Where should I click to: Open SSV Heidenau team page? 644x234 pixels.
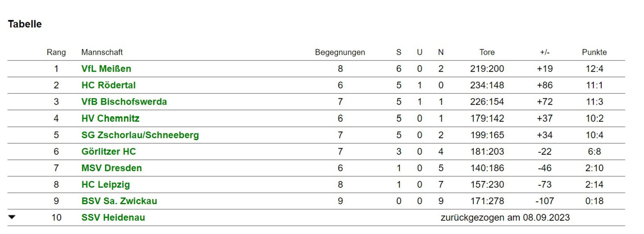pos(113,217)
